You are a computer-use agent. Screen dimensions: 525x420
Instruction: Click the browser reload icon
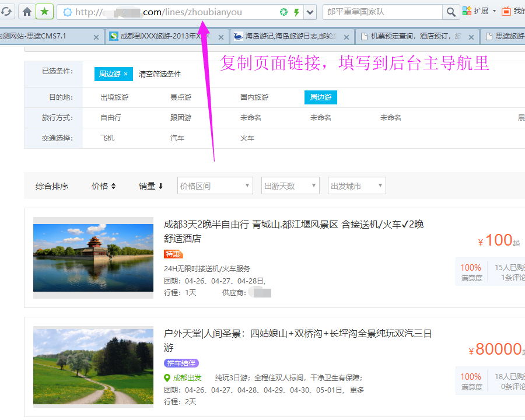(x=6, y=12)
